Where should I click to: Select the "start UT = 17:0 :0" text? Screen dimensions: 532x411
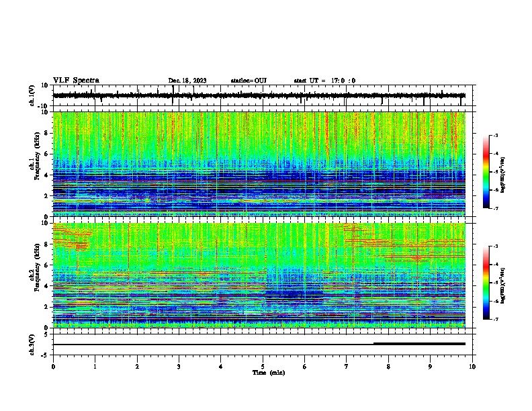(x=324, y=81)
